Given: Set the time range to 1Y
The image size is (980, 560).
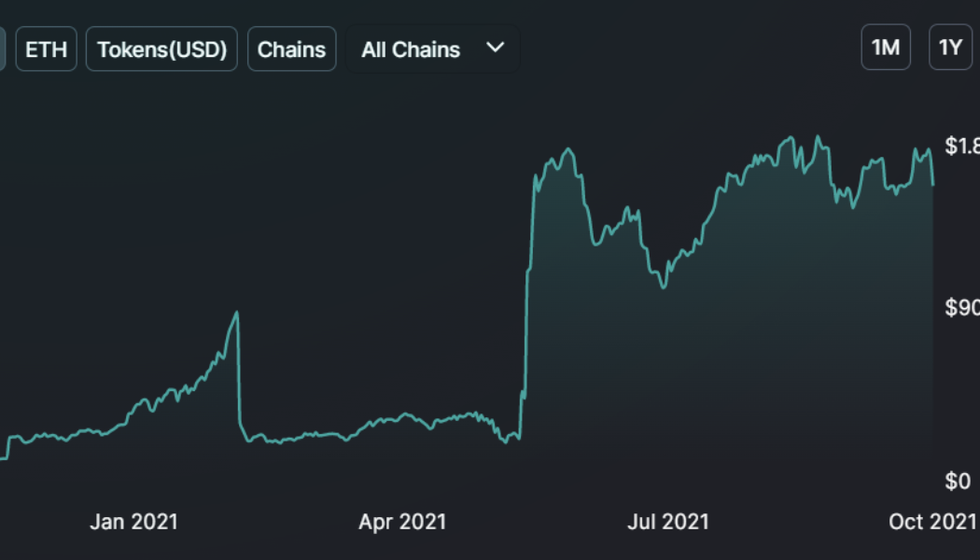Looking at the screenshot, I should pyautogui.click(x=950, y=48).
